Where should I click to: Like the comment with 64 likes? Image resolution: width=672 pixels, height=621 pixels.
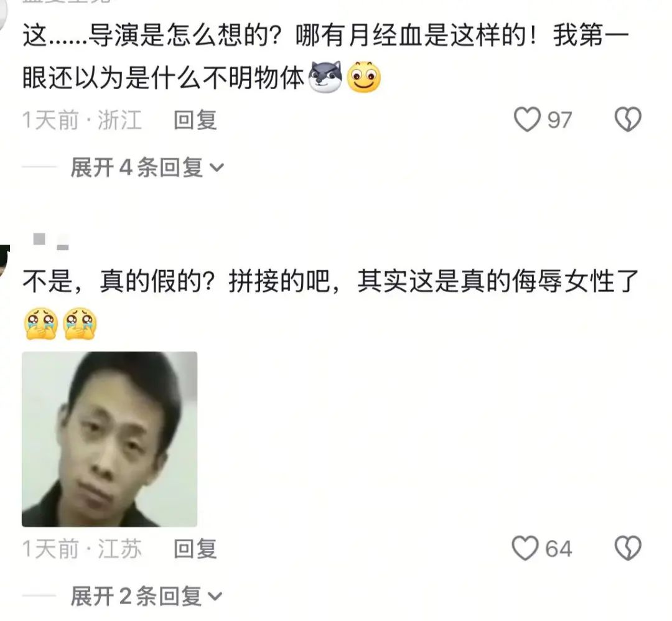tap(526, 548)
